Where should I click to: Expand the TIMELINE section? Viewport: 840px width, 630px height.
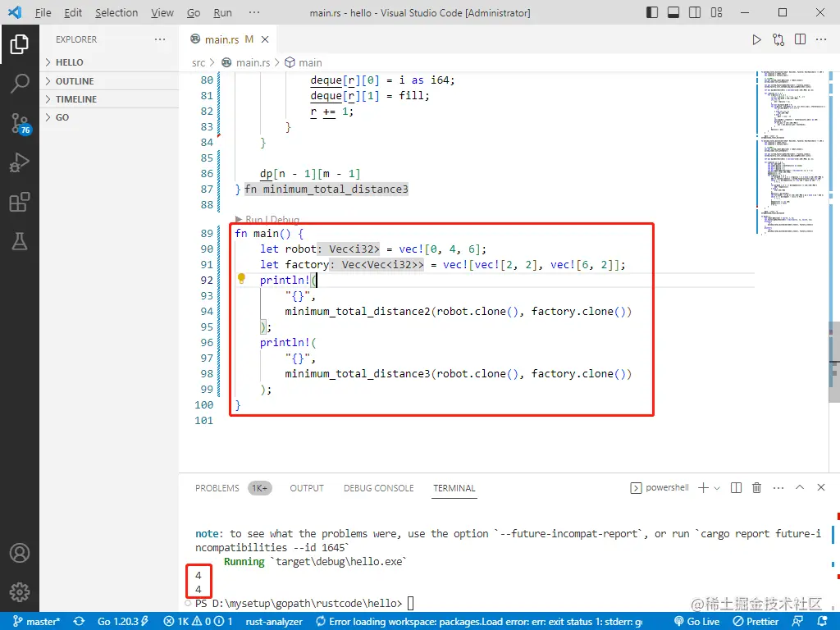click(x=109, y=99)
